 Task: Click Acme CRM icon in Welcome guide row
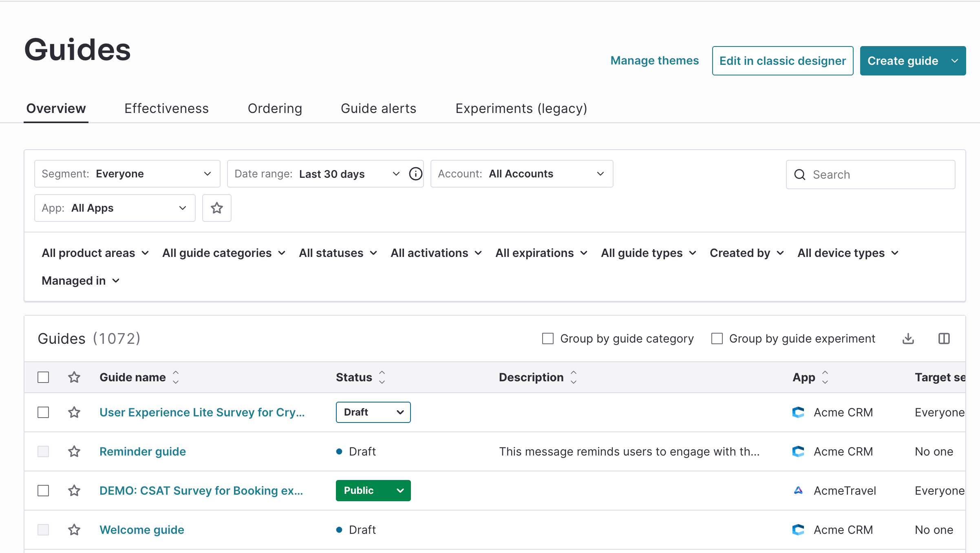pyautogui.click(x=798, y=530)
